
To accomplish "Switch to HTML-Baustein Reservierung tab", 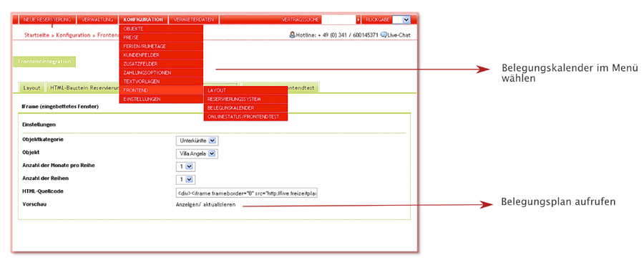I will 83,87.
